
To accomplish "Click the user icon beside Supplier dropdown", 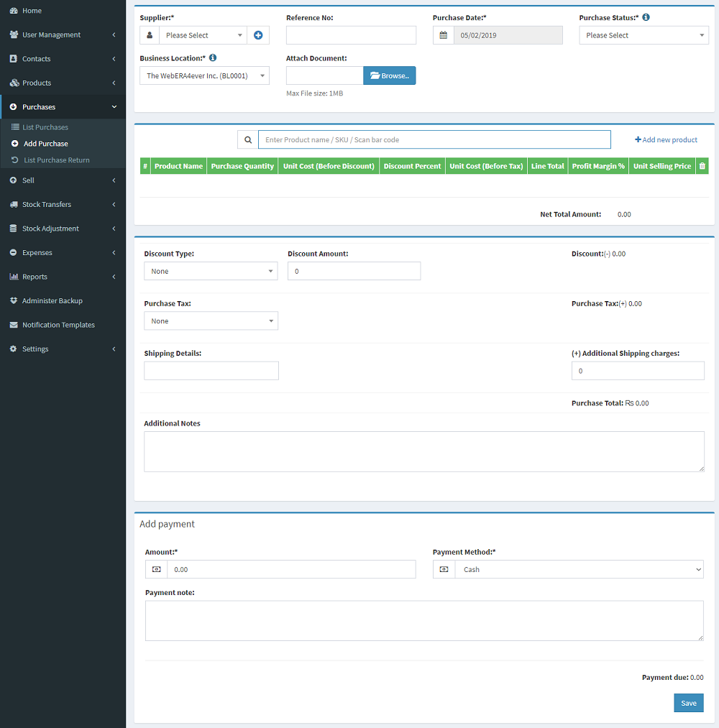I will tap(150, 35).
